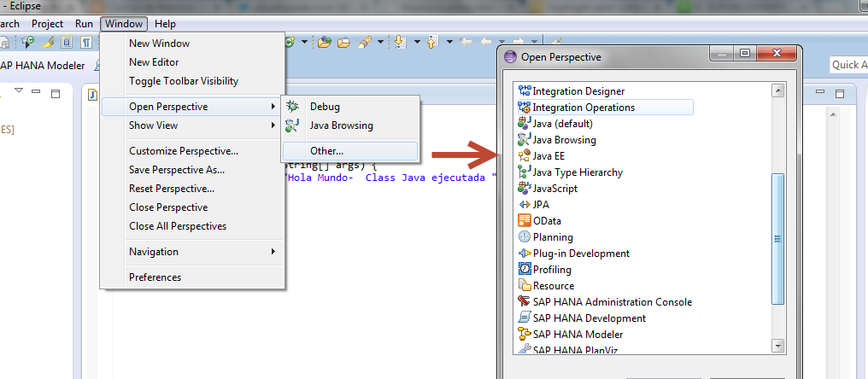
Task: Click perspective list scrollbar down arrow
Action: pyautogui.click(x=777, y=345)
